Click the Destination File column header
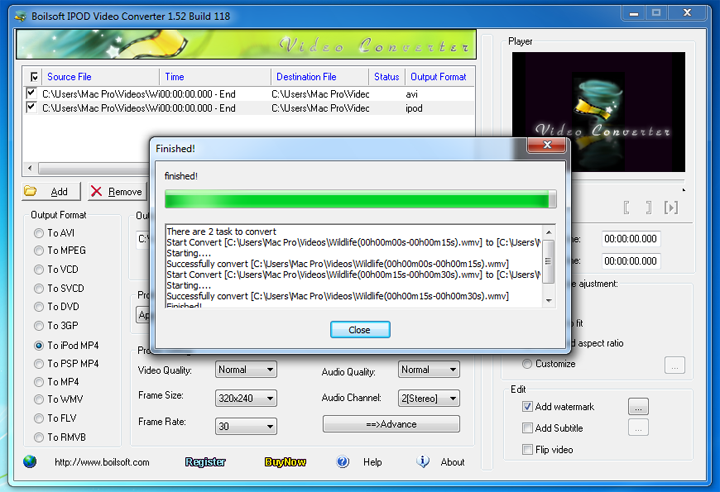Screen dimensions: 720x492 tap(320, 77)
